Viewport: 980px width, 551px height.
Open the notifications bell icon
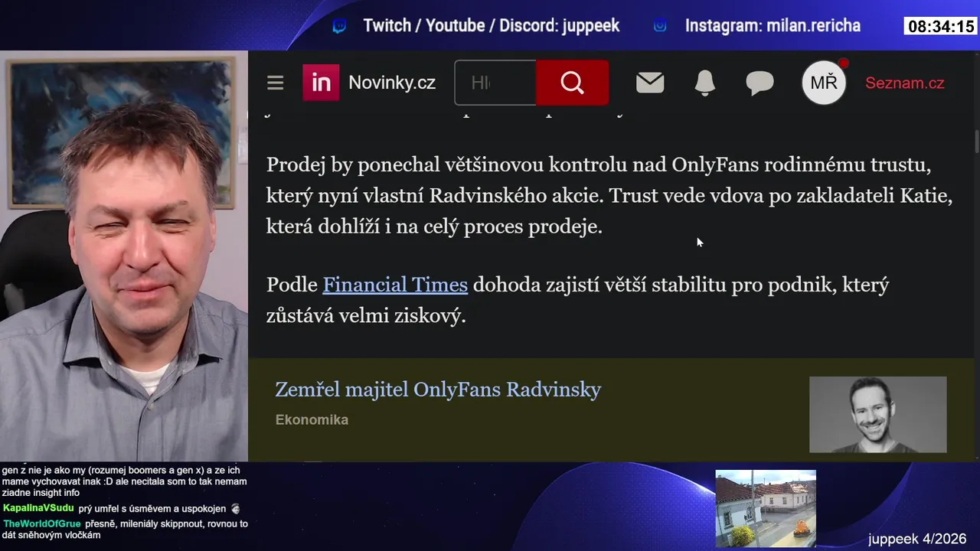[x=704, y=83]
